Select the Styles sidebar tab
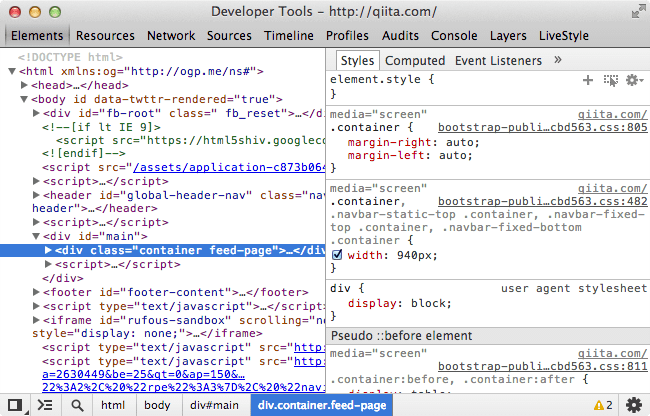This screenshot has height=416, width=650. click(x=357, y=60)
